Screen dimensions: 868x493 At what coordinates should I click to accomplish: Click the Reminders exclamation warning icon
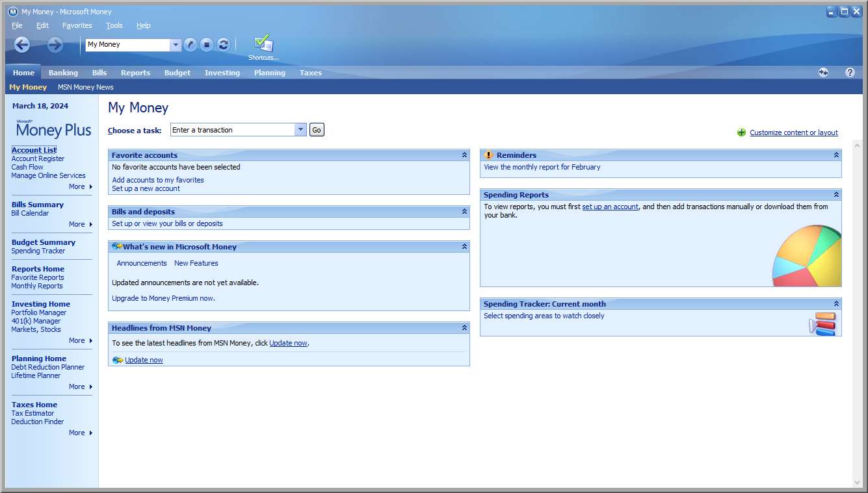point(489,155)
